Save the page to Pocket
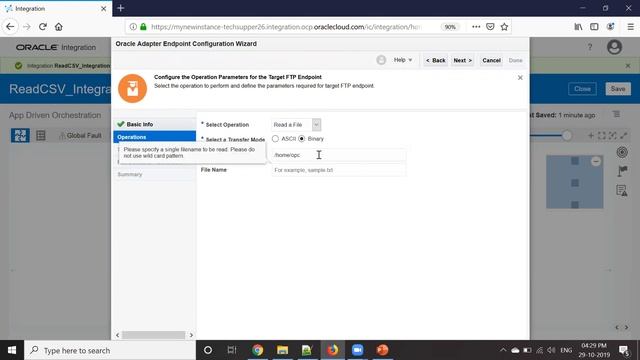This screenshot has width=640, height=360. pyautogui.click(x=490, y=27)
